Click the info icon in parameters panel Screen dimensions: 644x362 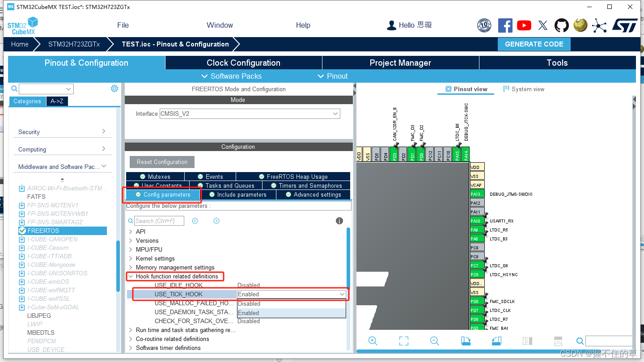coord(339,221)
